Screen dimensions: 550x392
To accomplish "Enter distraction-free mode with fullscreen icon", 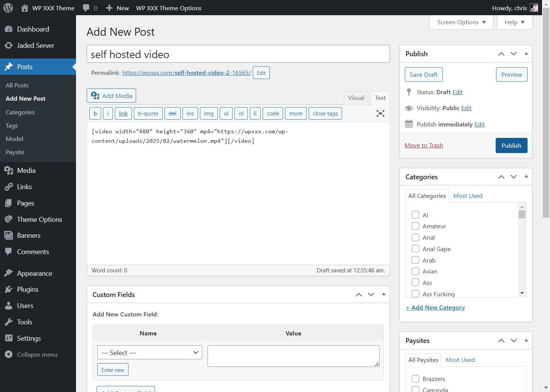I will click(x=380, y=113).
